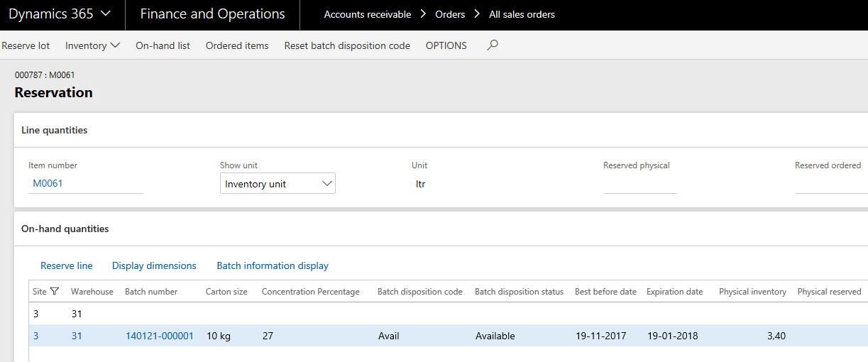Select the Available disposition status cell

coord(495,336)
